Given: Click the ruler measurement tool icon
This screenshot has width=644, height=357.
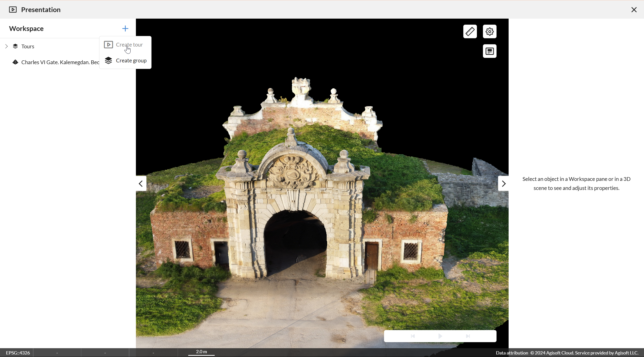Looking at the screenshot, I should pyautogui.click(x=470, y=31).
